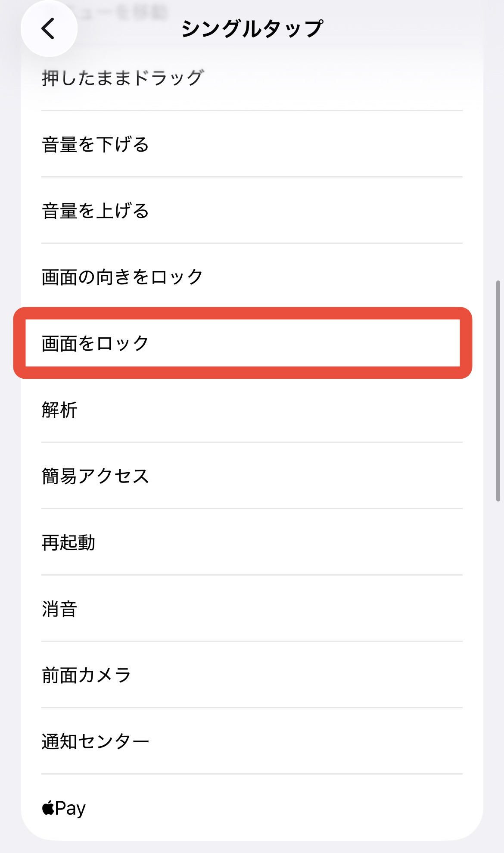Choose 解析 as the action
This screenshot has width=504, height=853.
[59, 410]
